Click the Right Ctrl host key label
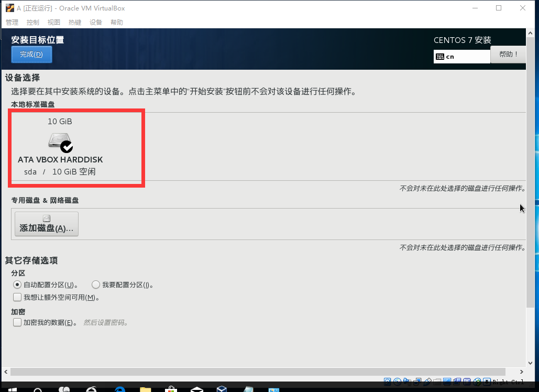 508,382
